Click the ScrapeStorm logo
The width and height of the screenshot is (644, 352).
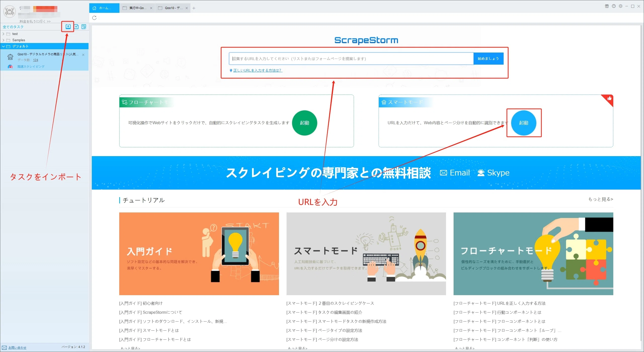(366, 40)
